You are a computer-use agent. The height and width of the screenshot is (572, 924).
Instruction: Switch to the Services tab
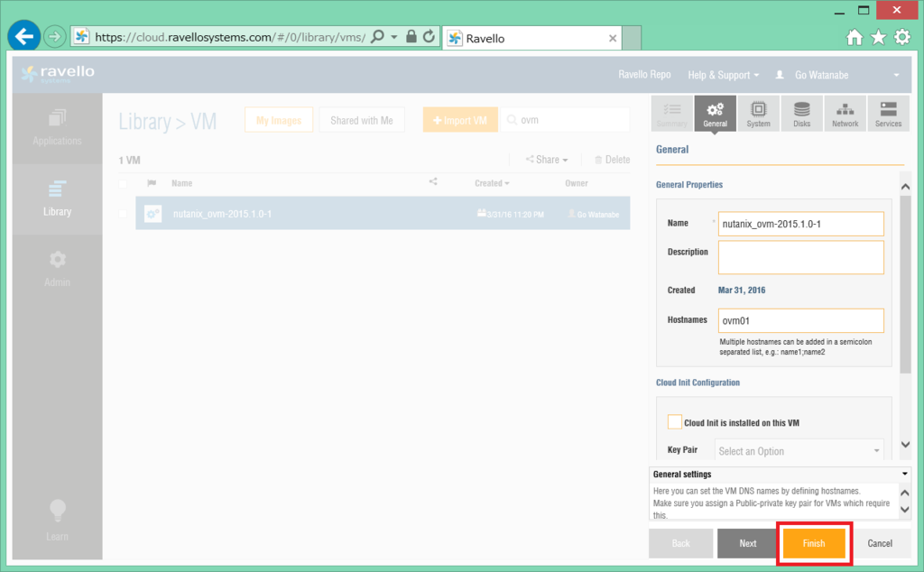tap(888, 114)
